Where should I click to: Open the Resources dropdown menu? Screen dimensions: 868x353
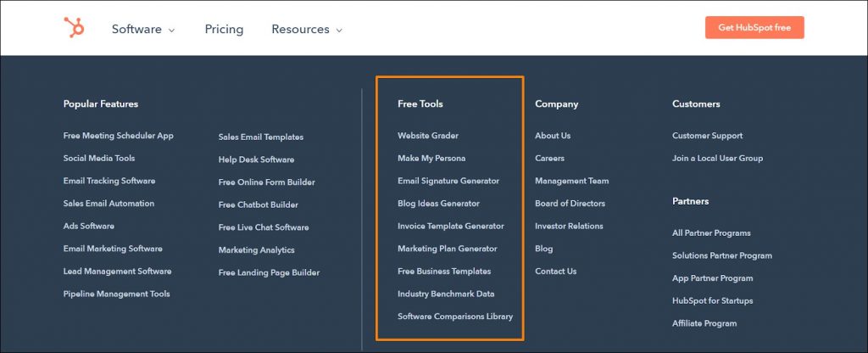pyautogui.click(x=307, y=29)
